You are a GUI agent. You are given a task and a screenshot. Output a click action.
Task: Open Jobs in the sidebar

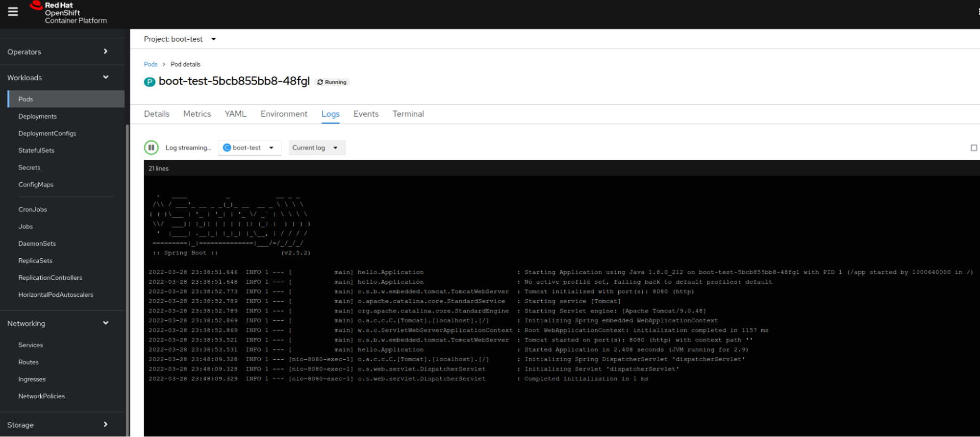25,226
